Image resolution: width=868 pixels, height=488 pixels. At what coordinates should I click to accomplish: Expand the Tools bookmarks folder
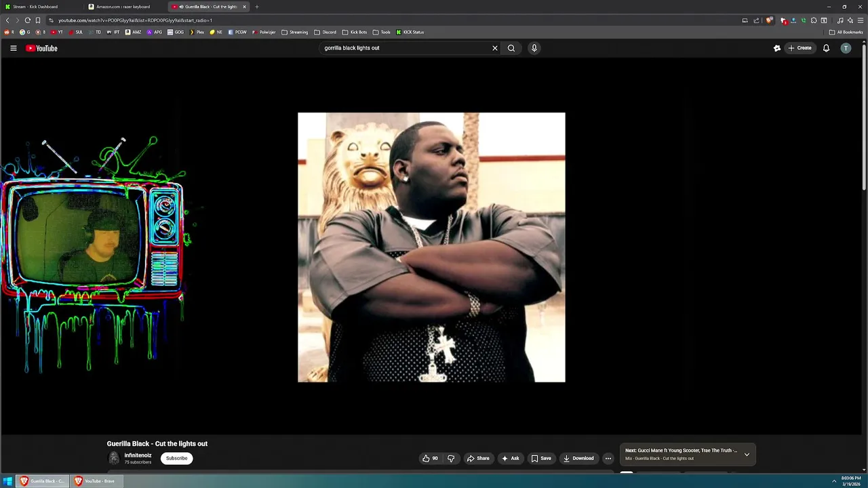tap(382, 32)
